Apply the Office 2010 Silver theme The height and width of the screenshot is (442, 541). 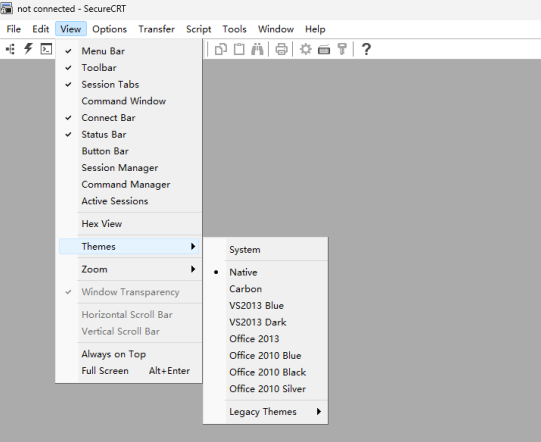pyautogui.click(x=266, y=389)
